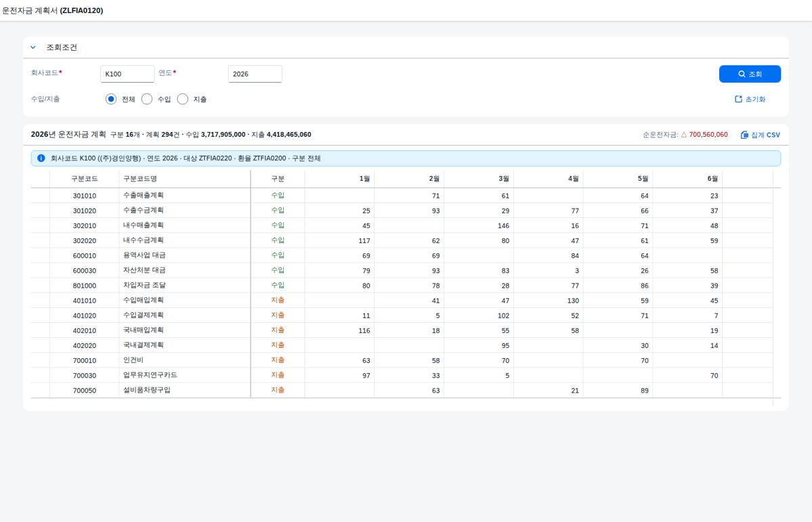Select row code 700030
The image size is (812, 522).
click(85, 376)
